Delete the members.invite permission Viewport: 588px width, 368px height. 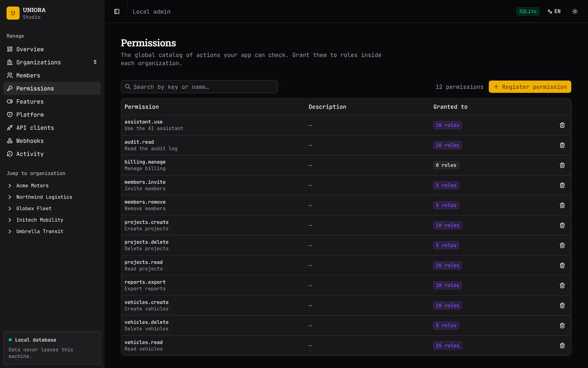pyautogui.click(x=562, y=185)
